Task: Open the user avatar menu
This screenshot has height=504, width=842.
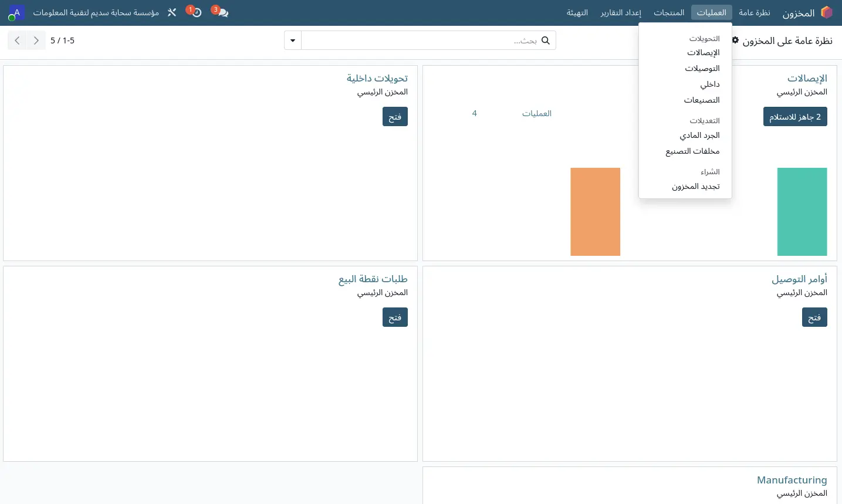Action: coord(16,12)
